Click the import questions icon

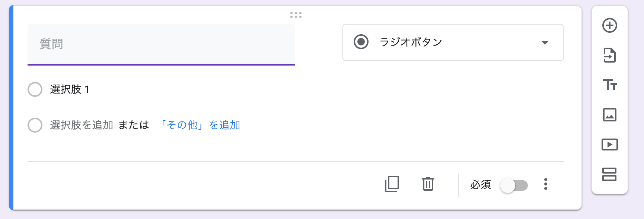click(x=610, y=55)
